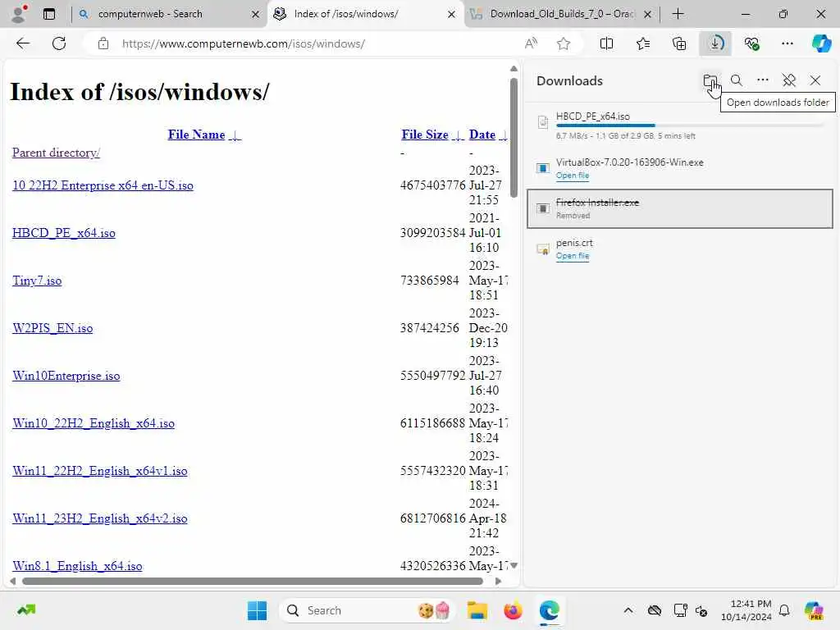Toggle the Downloads toolbar button
The width and height of the screenshot is (840, 630).
pyautogui.click(x=715, y=43)
